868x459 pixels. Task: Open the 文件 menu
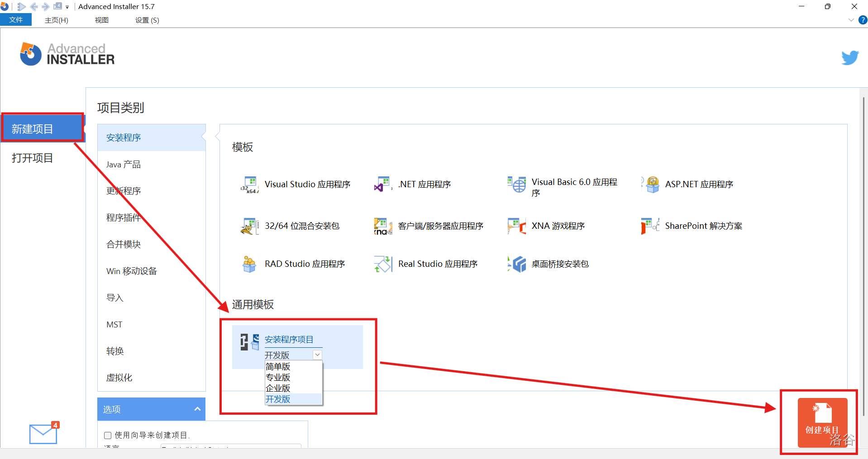click(x=16, y=20)
